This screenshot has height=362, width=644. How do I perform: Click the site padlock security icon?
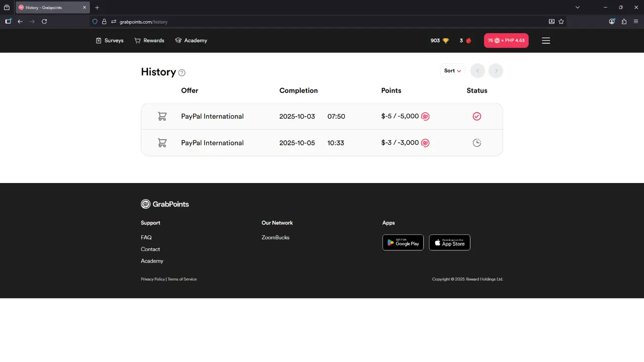pos(104,22)
